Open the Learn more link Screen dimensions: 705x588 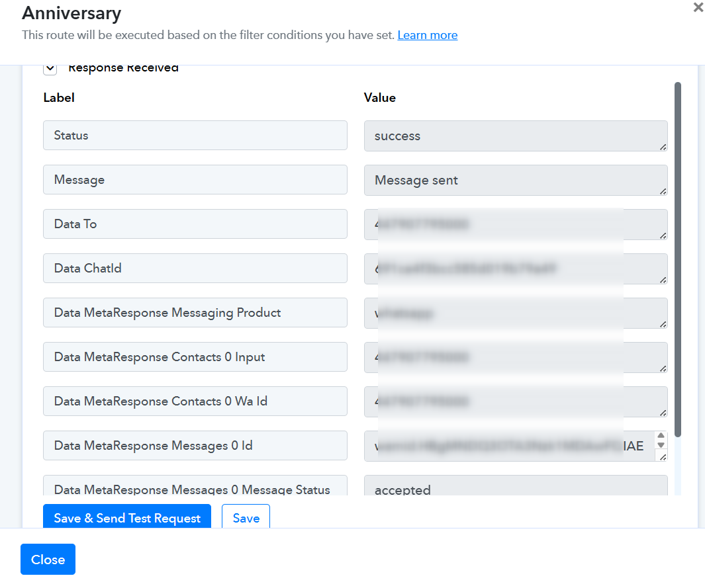(427, 35)
